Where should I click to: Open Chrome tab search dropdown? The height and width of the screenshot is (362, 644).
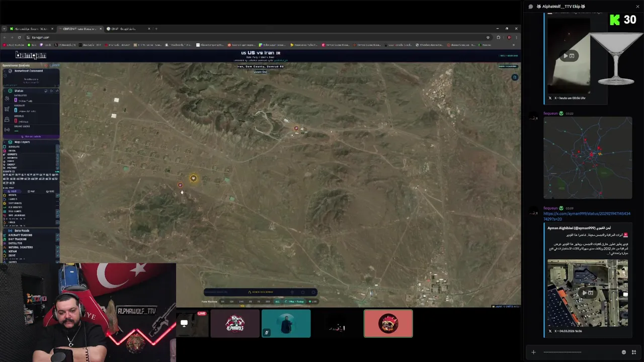pos(4,29)
